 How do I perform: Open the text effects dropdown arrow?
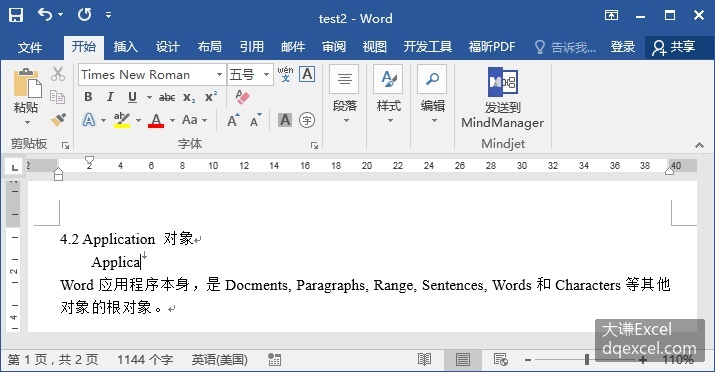point(104,120)
